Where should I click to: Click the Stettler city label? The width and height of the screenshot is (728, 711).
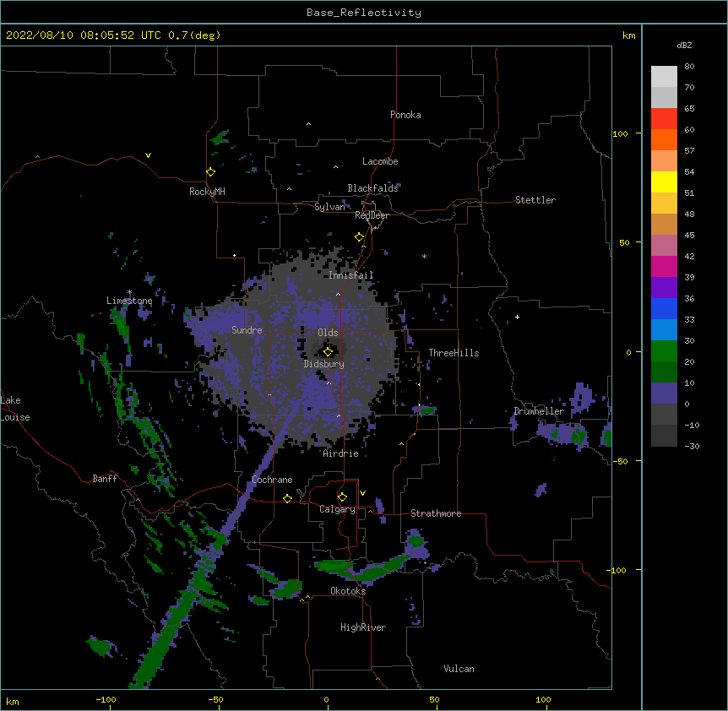(x=535, y=200)
